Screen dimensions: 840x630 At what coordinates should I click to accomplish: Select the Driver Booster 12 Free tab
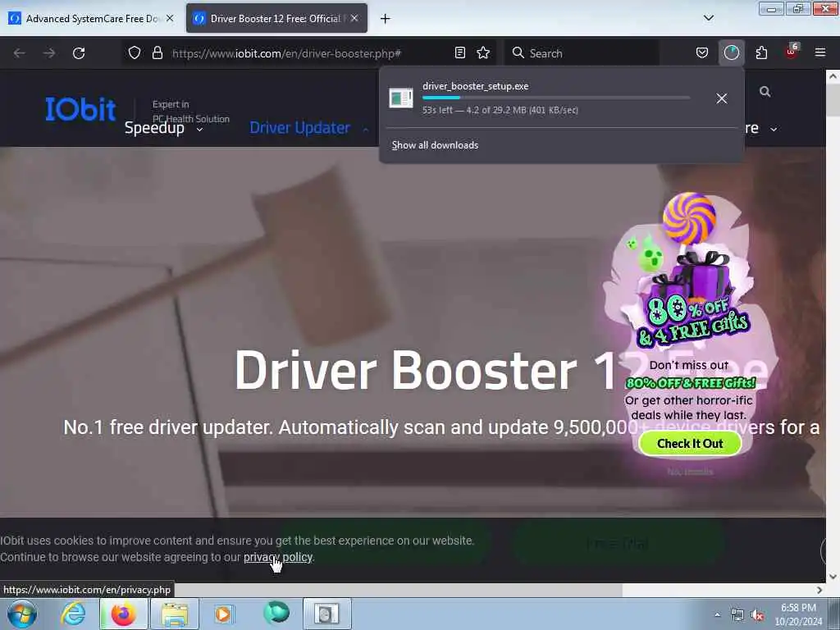click(x=276, y=19)
